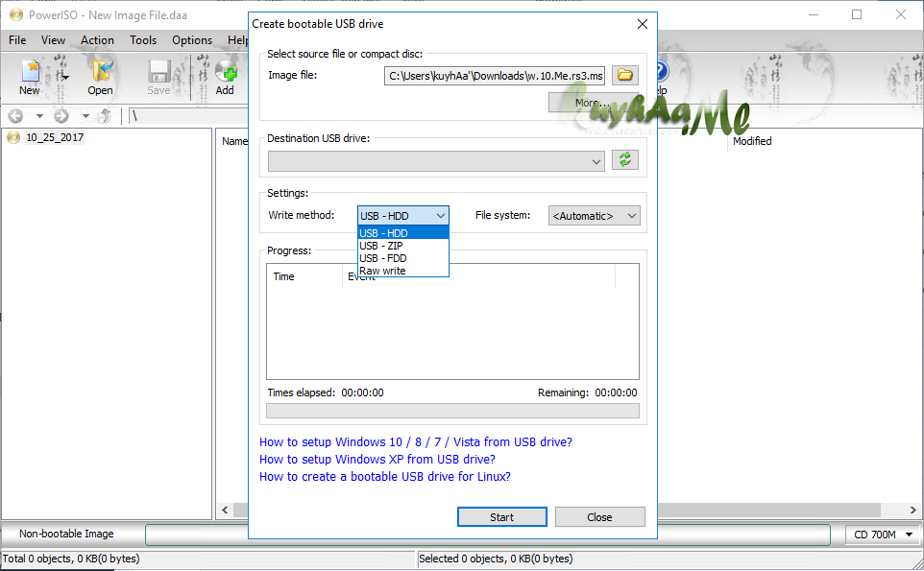Open Windows XP USB setup link
Image resolution: width=924 pixels, height=571 pixels.
[377, 459]
